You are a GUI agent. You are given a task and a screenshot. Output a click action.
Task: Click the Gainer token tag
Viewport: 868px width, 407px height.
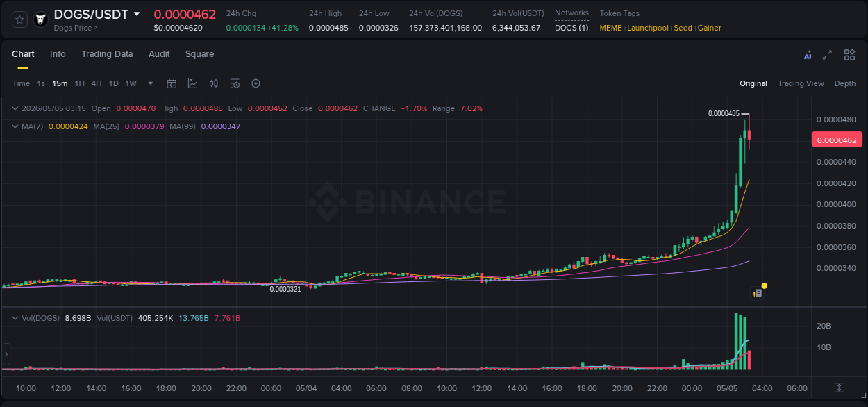point(709,28)
